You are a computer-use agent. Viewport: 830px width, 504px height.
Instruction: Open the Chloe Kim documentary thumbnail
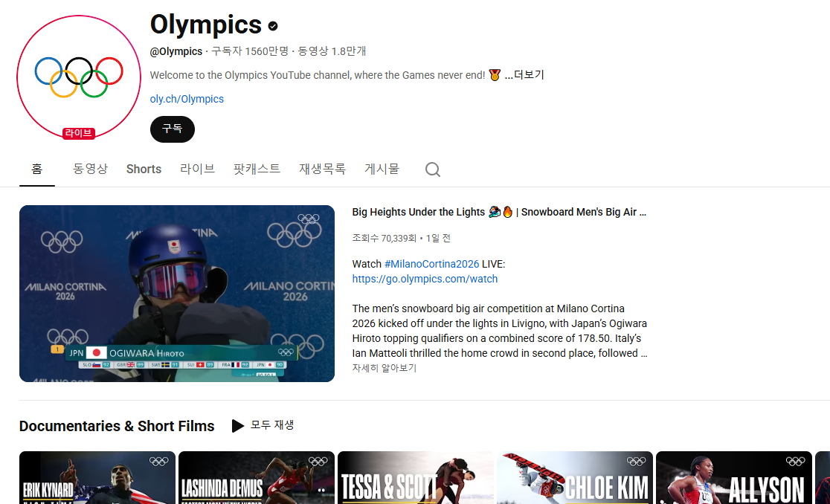[x=574, y=477]
